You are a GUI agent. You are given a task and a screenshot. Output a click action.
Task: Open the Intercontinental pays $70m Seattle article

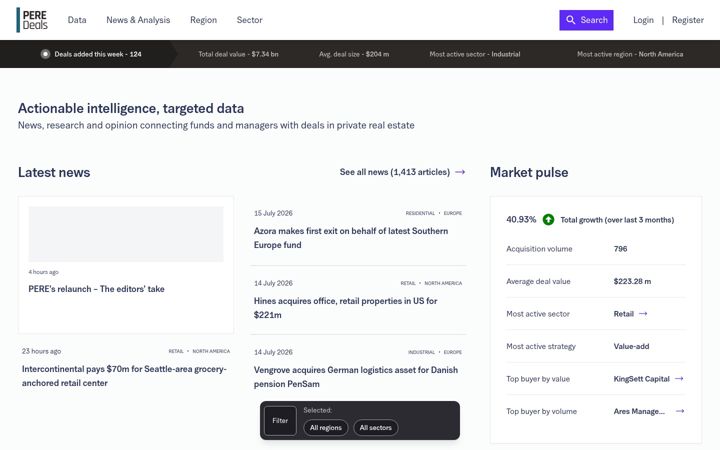click(x=124, y=376)
